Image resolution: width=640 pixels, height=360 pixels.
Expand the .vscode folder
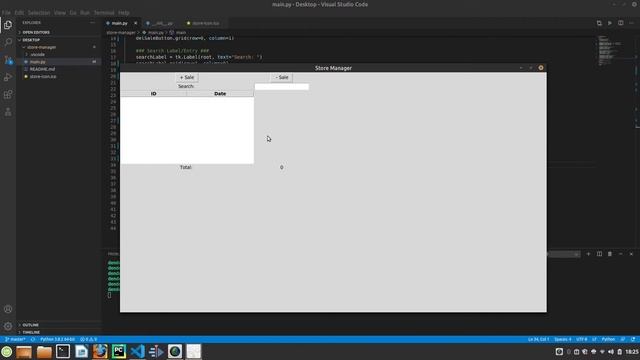coord(37,55)
